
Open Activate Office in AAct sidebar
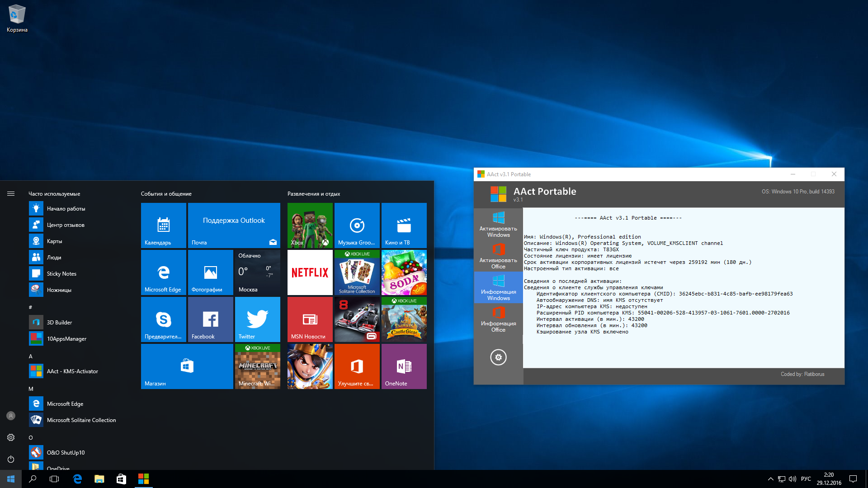point(498,256)
